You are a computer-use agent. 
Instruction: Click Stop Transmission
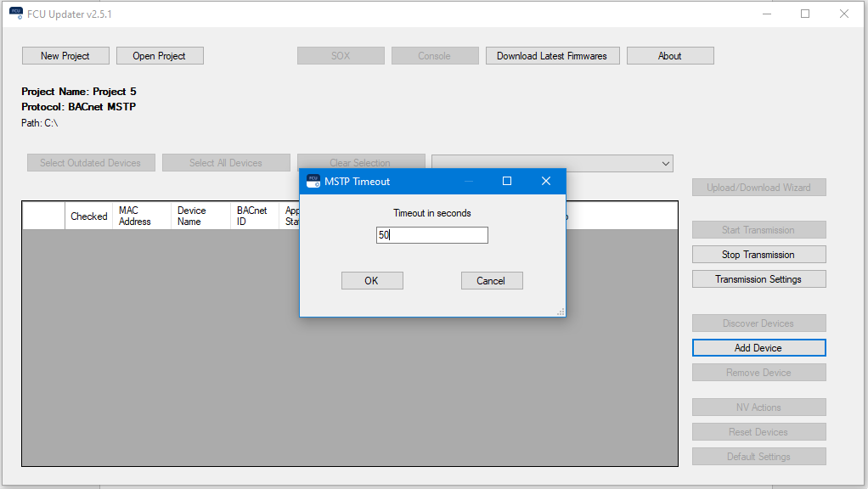point(758,254)
